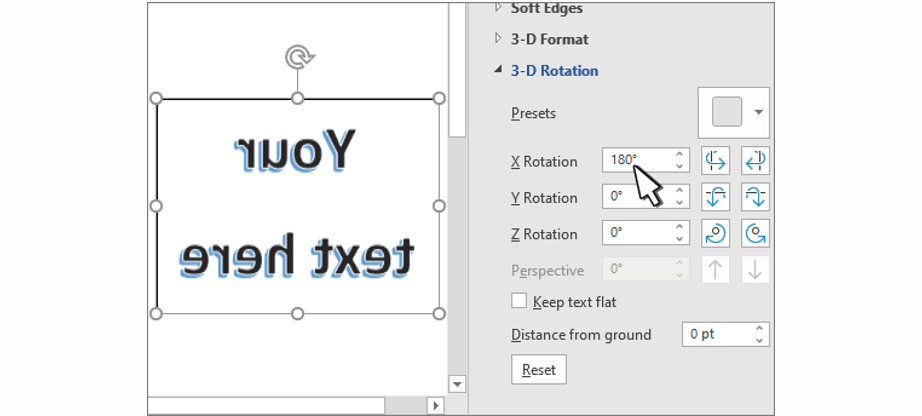The width and height of the screenshot is (922, 416).
Task: Click the bottom-left resize handle of text box
Action: coord(156,314)
